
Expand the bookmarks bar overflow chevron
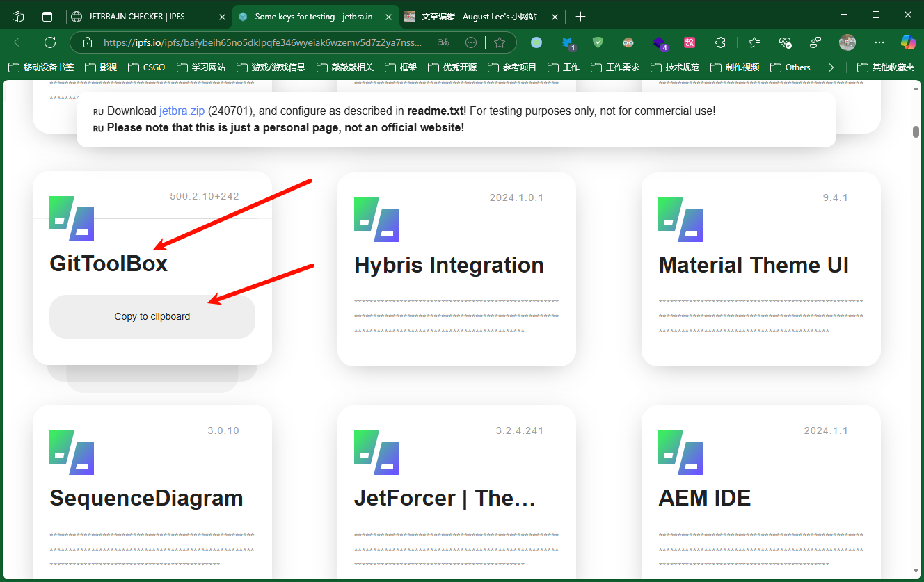coord(831,67)
